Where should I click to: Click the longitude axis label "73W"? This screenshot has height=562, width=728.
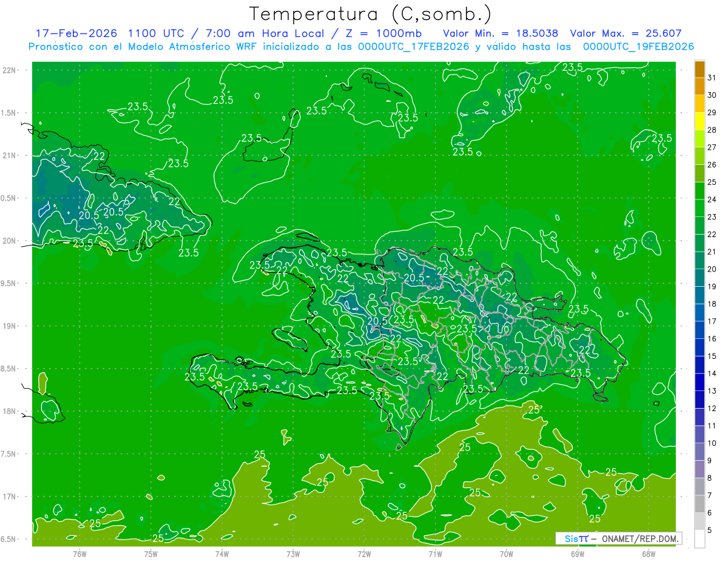(x=293, y=554)
